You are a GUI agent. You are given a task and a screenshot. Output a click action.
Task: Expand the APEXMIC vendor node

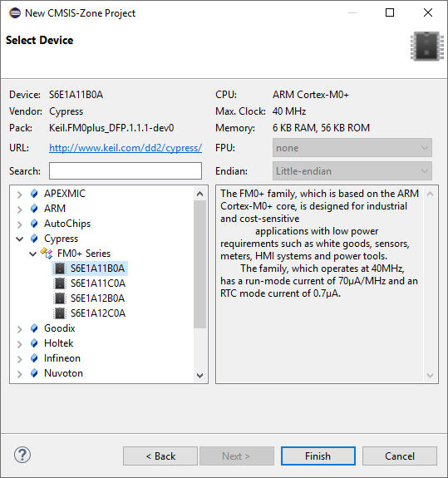tap(19, 195)
